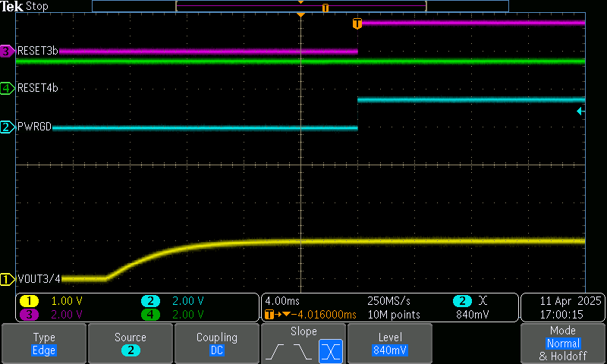Toggle the either-edge slope option
This screenshot has height=364, width=607.
coord(329,351)
